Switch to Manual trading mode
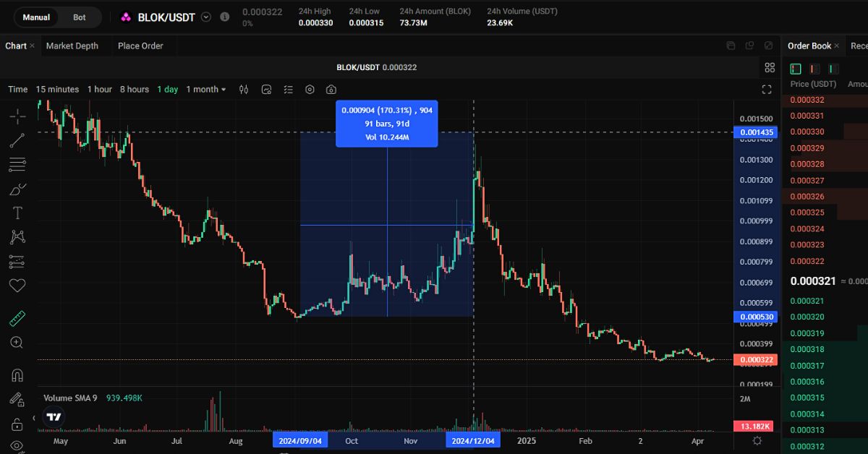Screen dimensions: 868x454 [x=36, y=17]
